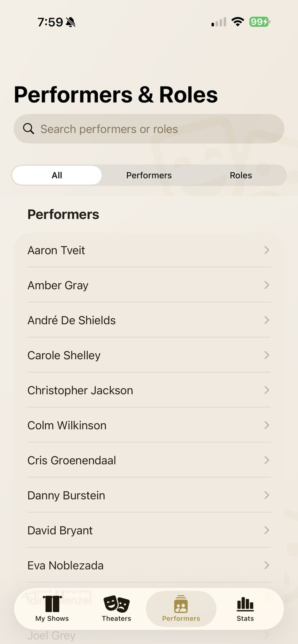Switch filter to Performers segment

point(149,175)
